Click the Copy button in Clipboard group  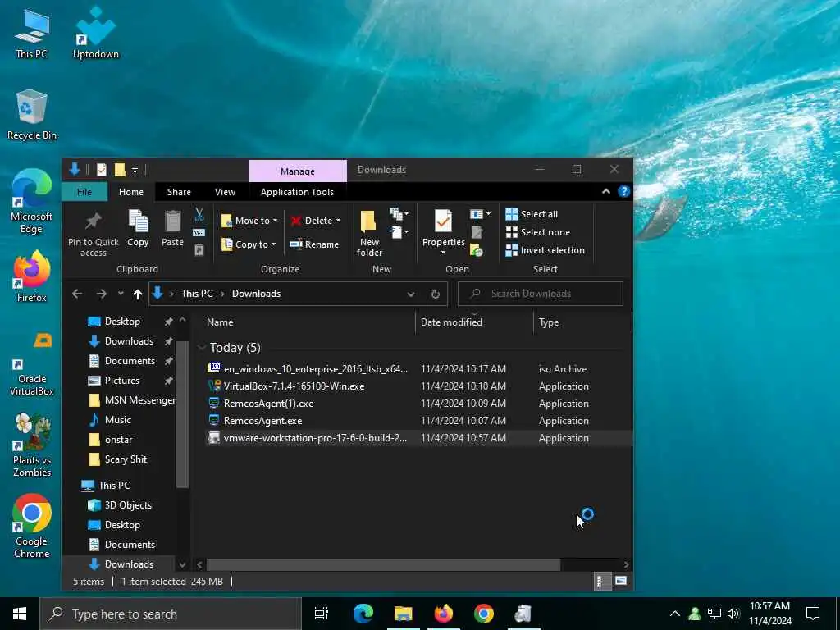(x=138, y=229)
